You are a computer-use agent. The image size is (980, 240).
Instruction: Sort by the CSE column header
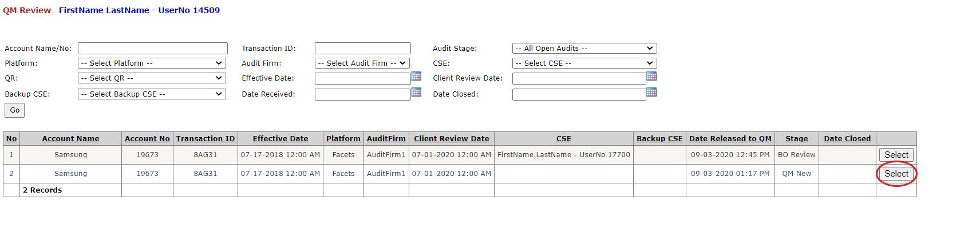(x=564, y=139)
